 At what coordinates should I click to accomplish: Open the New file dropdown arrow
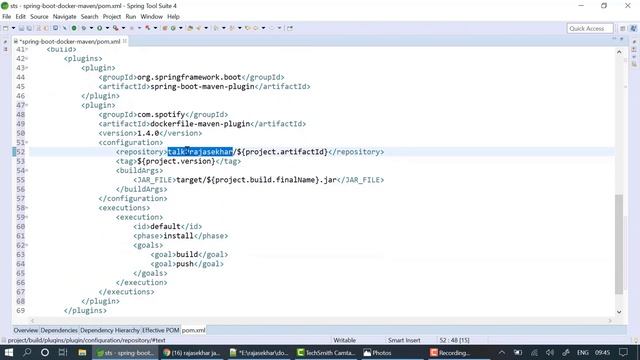pyautogui.click(x=13, y=28)
